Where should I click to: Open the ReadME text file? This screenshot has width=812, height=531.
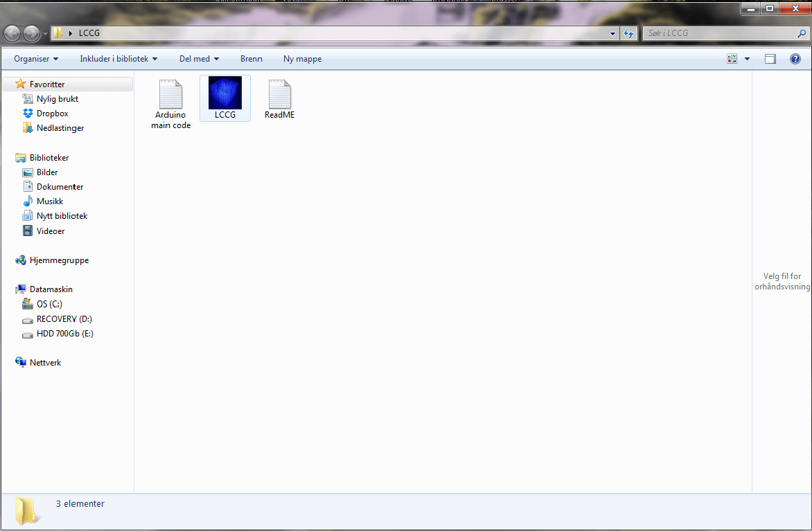(x=279, y=100)
